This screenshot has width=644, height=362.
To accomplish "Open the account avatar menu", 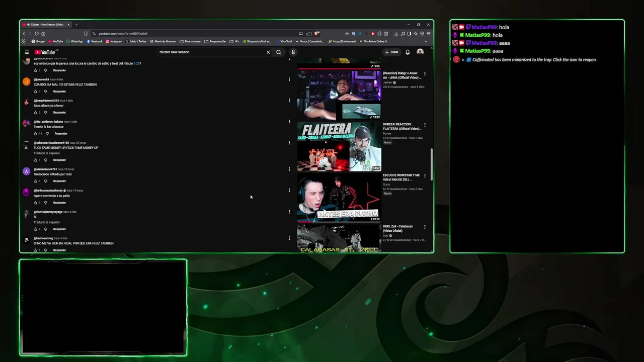I will (420, 52).
